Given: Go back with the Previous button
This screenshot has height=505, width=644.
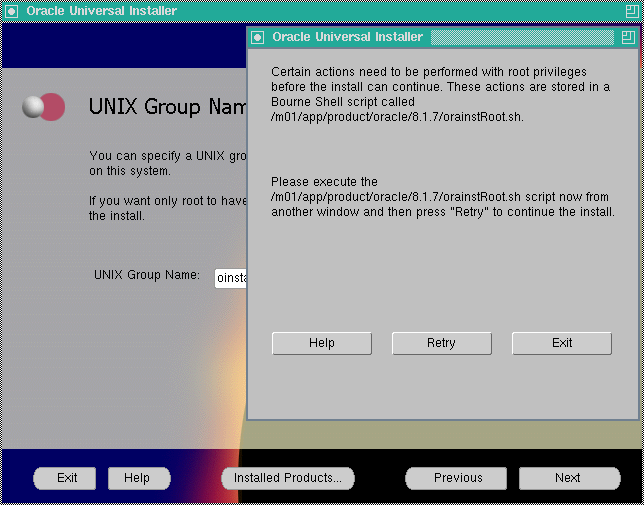Looking at the screenshot, I should (458, 478).
